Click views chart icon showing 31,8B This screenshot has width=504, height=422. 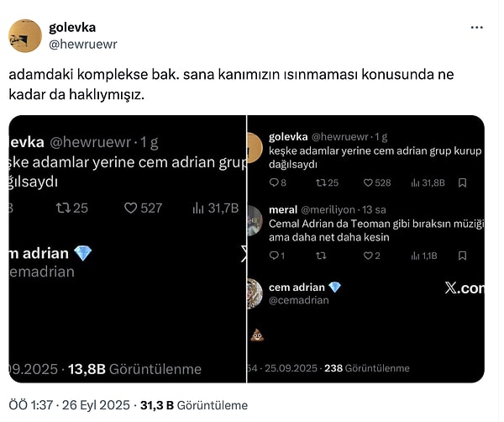pos(415,182)
